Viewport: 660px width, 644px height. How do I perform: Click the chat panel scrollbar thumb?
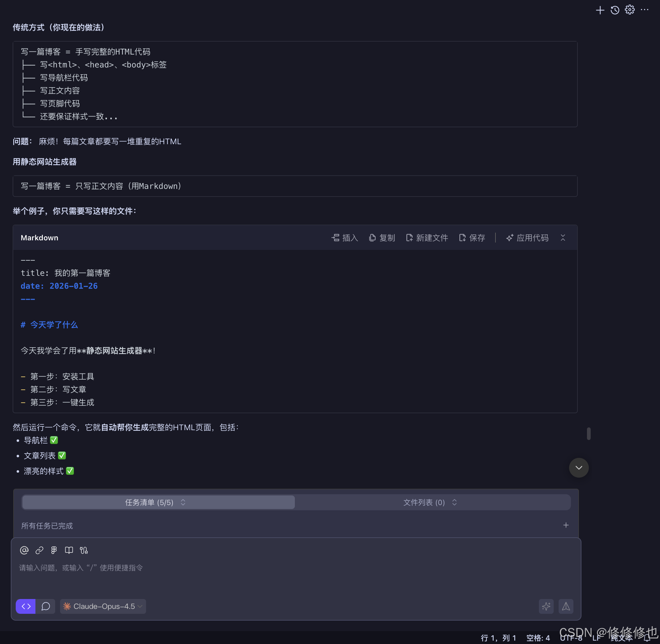(x=589, y=434)
